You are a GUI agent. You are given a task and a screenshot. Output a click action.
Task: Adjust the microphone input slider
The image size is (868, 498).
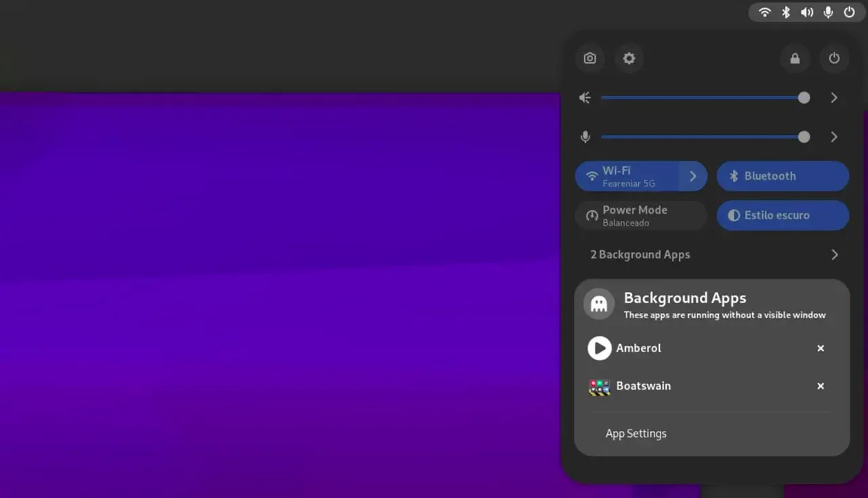tap(705, 137)
